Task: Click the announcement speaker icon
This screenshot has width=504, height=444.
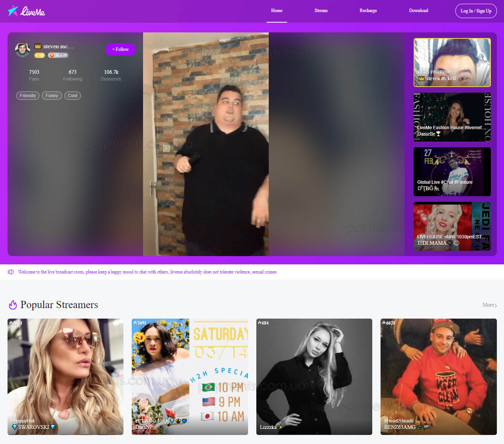Action: [x=11, y=272]
